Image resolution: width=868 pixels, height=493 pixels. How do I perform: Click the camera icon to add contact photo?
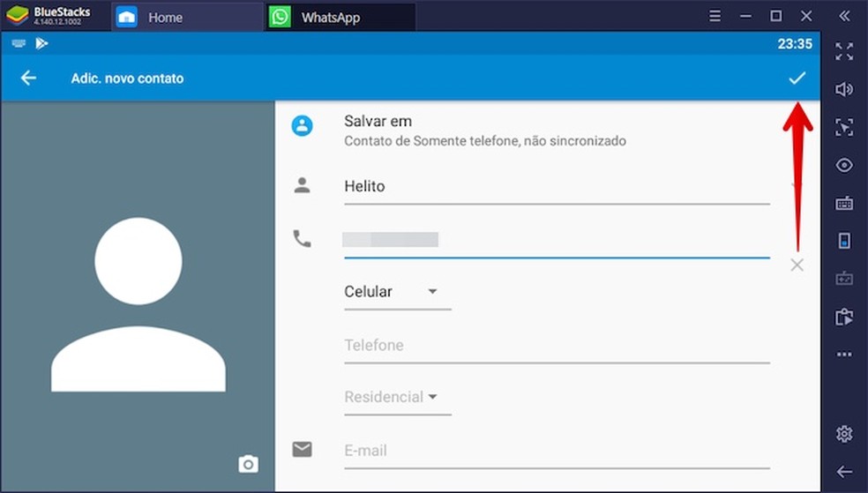[249, 464]
